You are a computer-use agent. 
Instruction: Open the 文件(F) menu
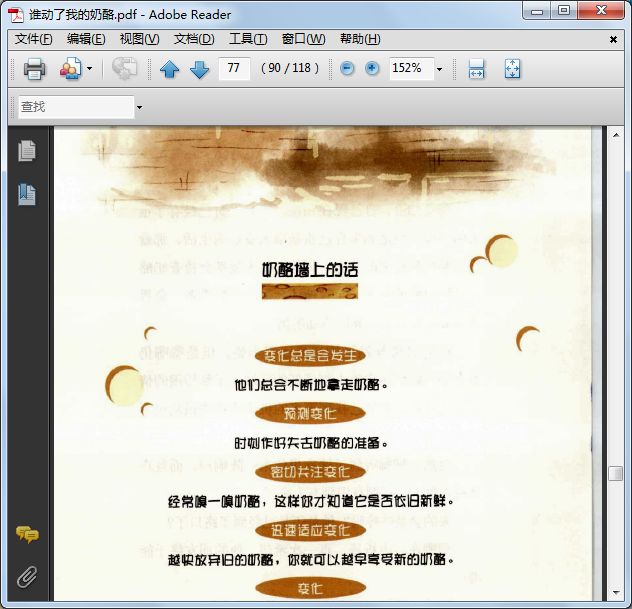pyautogui.click(x=34, y=39)
